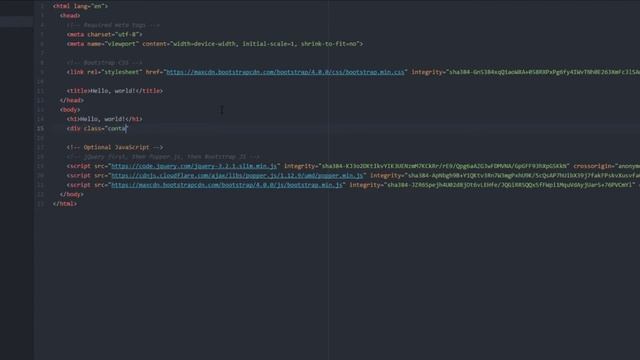
Task: Click the closing body tag
Action: (x=71, y=194)
